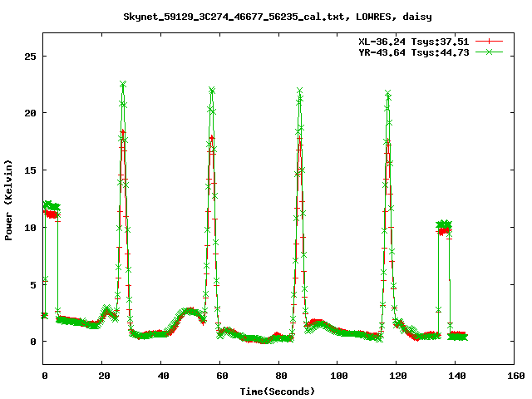The image size is (532, 399).
Task: Click the y-axis tick label 20
Action: (x=30, y=113)
